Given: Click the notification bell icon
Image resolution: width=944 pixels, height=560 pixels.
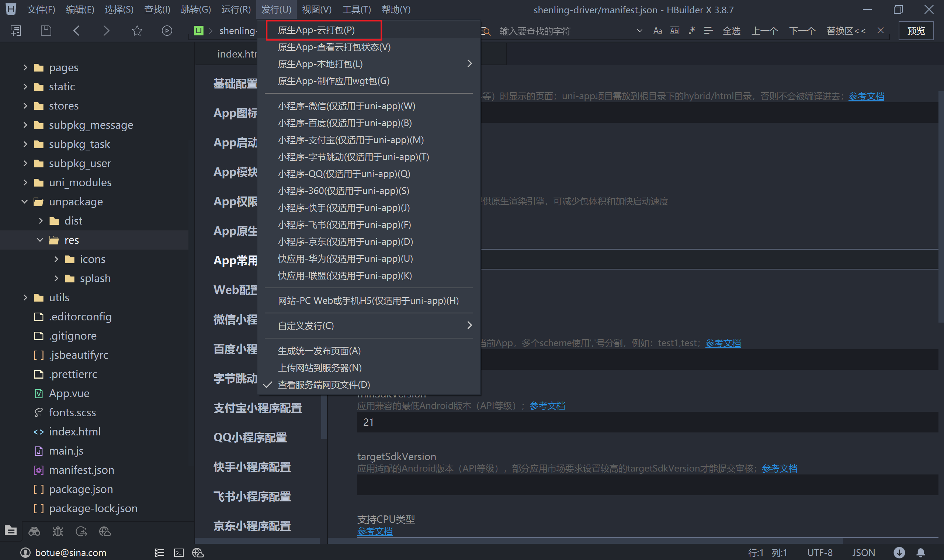Looking at the screenshot, I should [921, 553].
